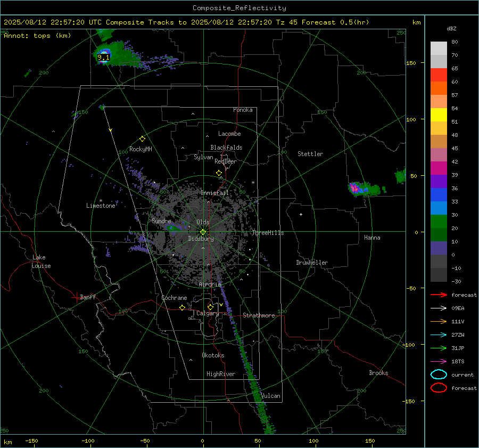This screenshot has height=448, width=479.
Task: Click the Vulcan town label
Action: tap(271, 396)
